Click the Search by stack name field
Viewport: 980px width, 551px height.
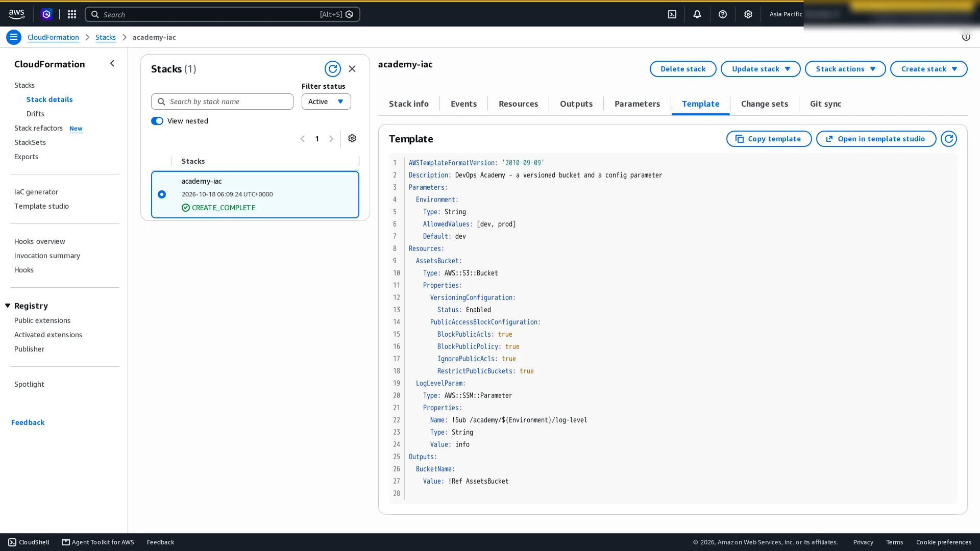pyautogui.click(x=222, y=102)
